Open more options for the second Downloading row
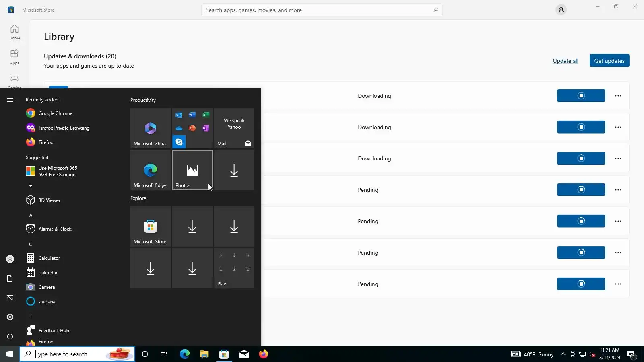Viewport: 644px width, 362px height. click(x=618, y=127)
